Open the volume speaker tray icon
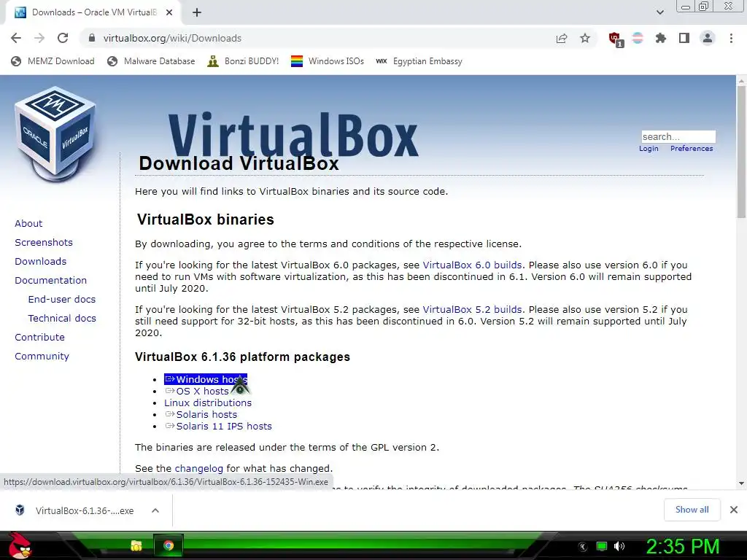The width and height of the screenshot is (747, 560). click(619, 547)
